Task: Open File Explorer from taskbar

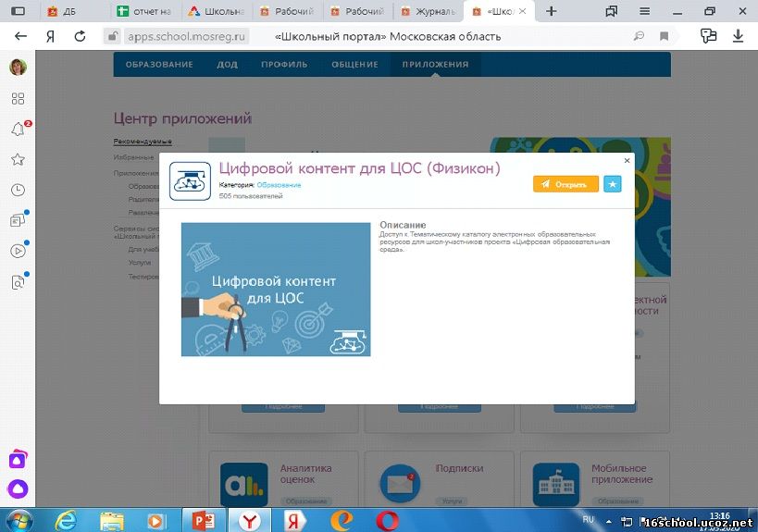Action: tap(112, 521)
